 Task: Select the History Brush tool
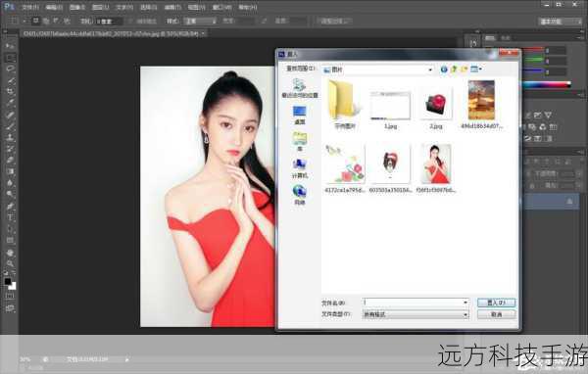10,149
